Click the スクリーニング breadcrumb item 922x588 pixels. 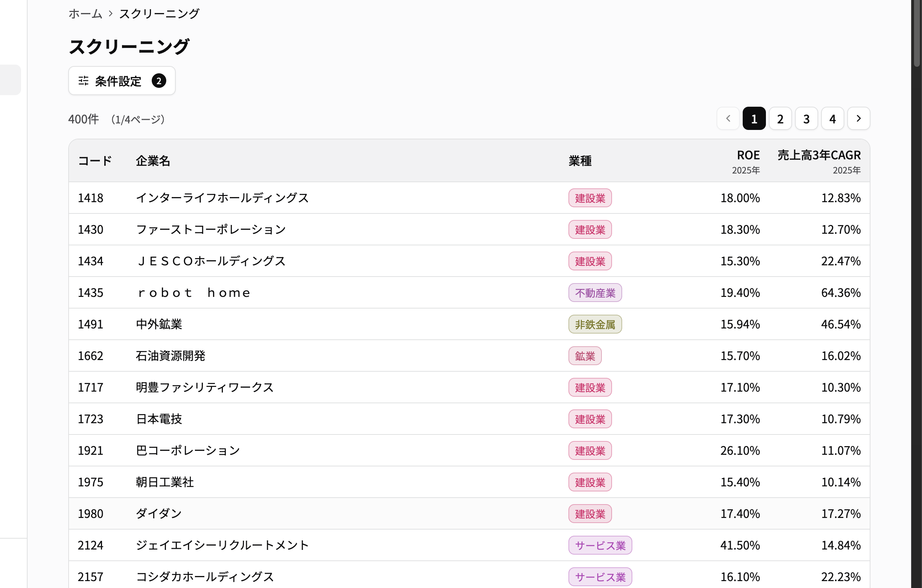159,14
